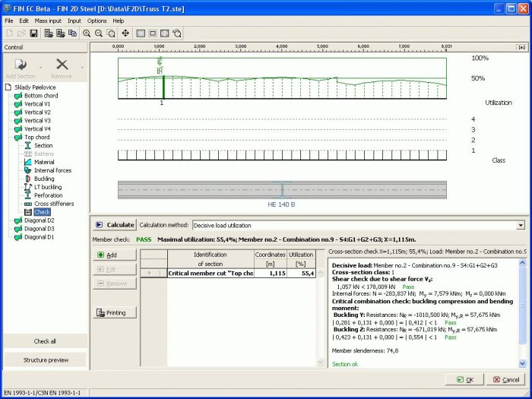
Task: Open LT buckling settings in tree
Action: point(47,187)
